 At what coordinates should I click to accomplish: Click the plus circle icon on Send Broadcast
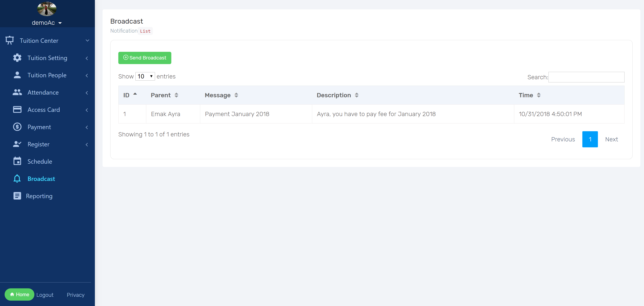click(x=126, y=57)
